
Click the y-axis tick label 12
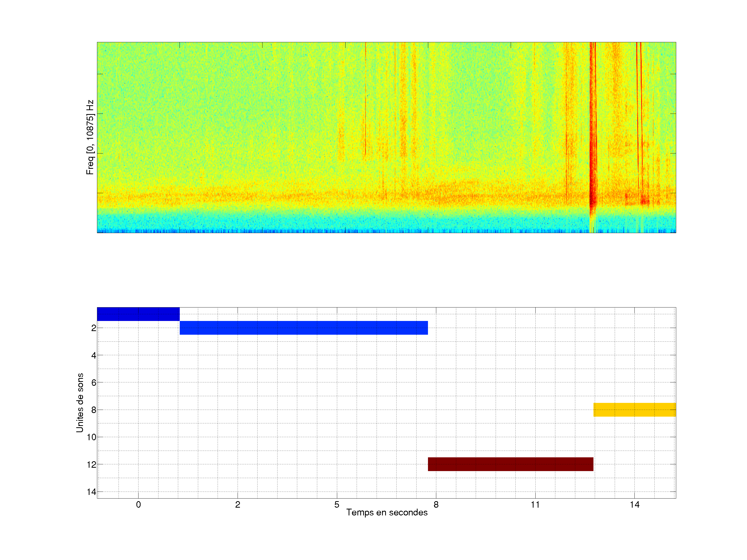[x=92, y=465]
